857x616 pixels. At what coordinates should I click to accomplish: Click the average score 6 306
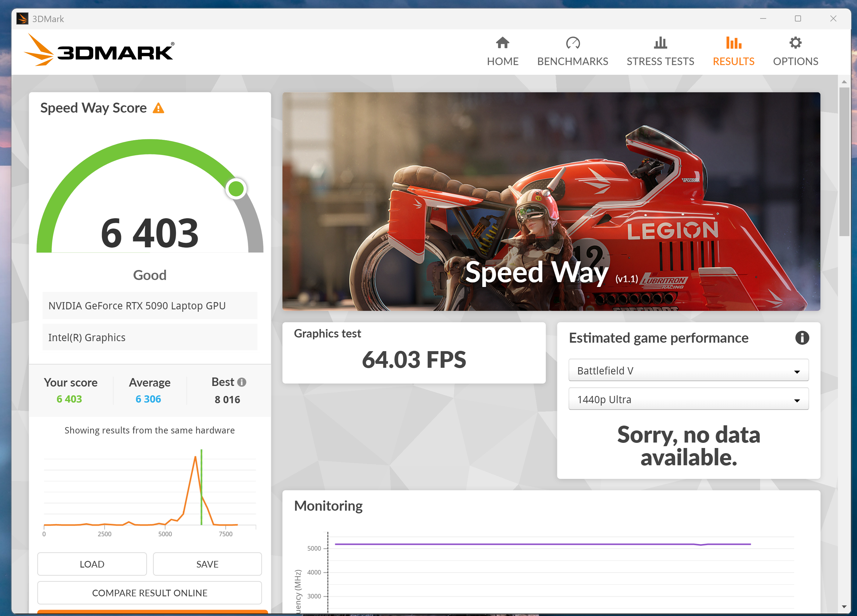(148, 399)
